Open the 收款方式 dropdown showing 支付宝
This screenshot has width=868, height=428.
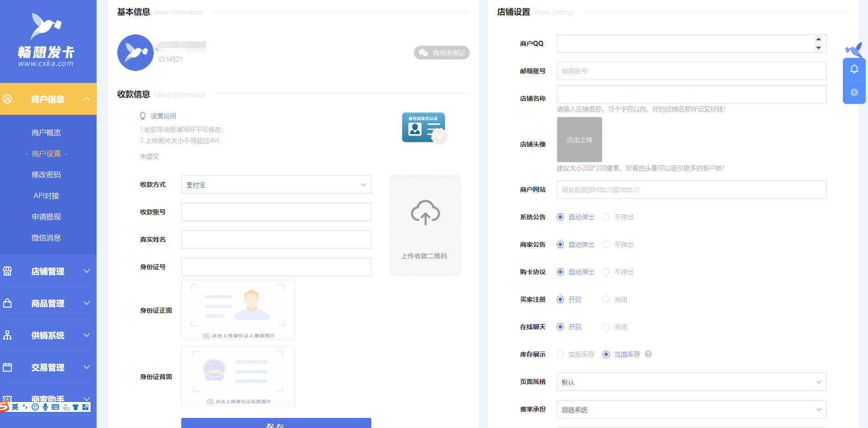(276, 185)
